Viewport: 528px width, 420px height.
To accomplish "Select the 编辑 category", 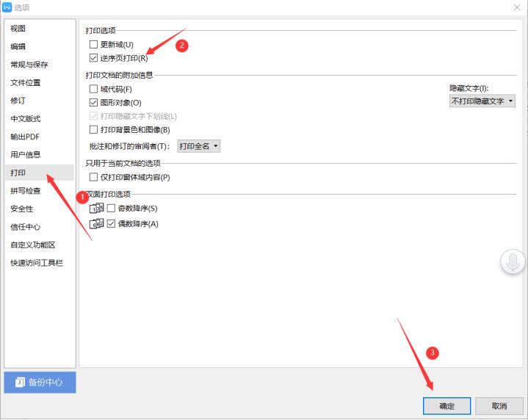I will (40, 46).
